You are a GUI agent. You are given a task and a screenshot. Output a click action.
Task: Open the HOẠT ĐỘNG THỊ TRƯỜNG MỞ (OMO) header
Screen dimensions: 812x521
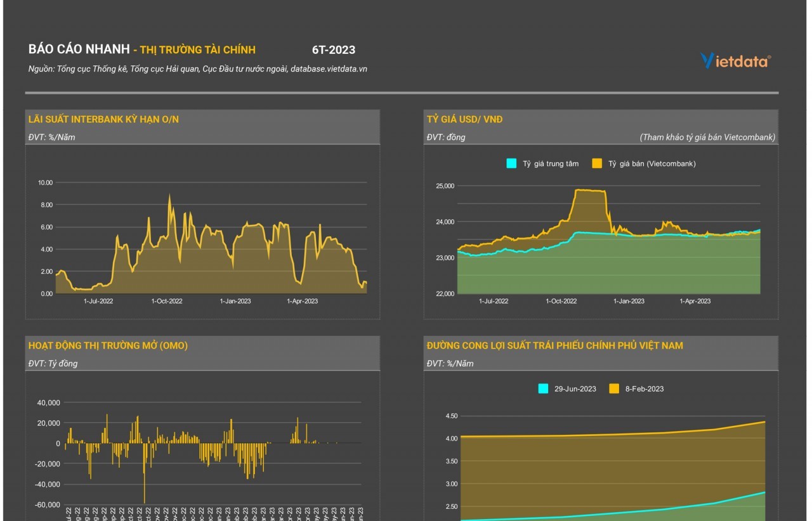click(x=108, y=345)
